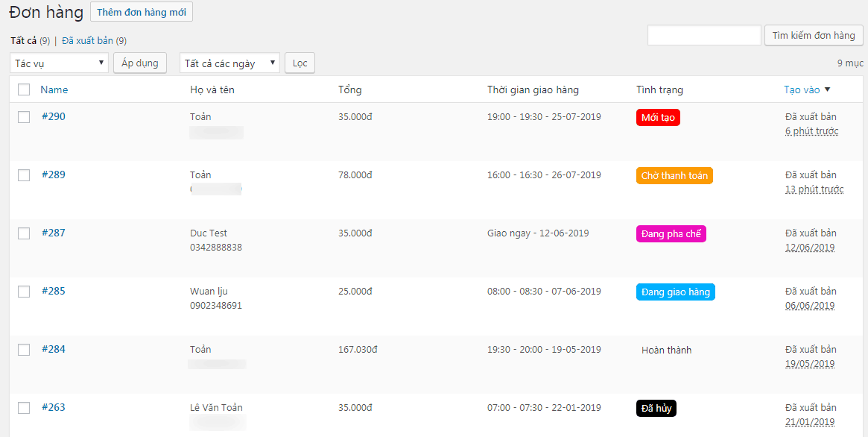868x437 pixels.
Task: Expand the Tất cả các ngày dropdown
Action: 229,63
